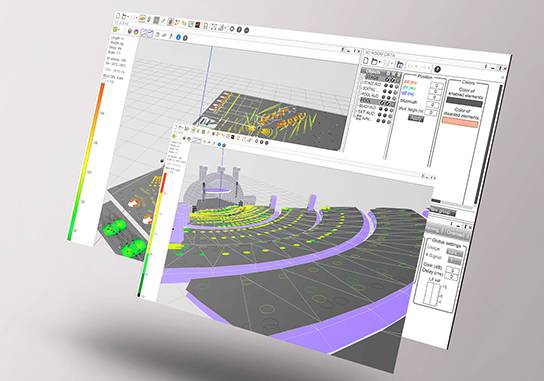Open the dropdown arrow beside the Open folder icon

coord(380,63)
